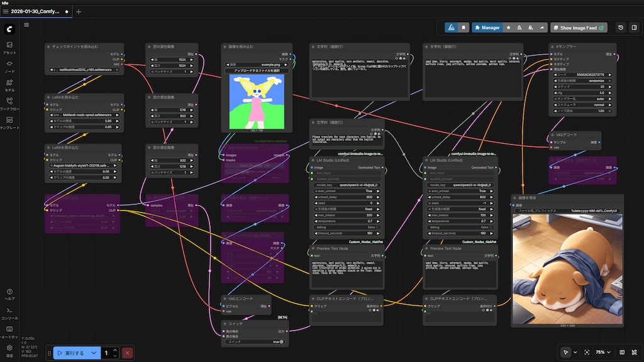Open the Workflows (ワークフロー) sidebar panel

pos(9,104)
